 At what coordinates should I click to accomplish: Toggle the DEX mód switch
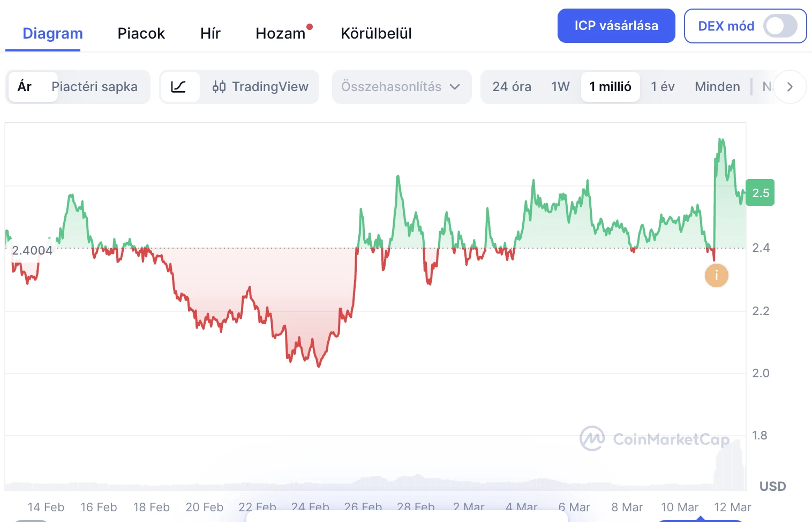pyautogui.click(x=780, y=26)
